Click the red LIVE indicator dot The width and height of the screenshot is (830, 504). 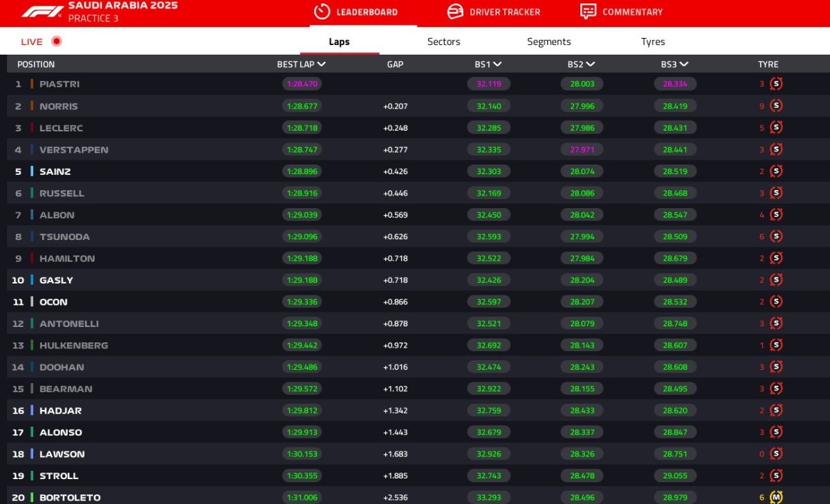pyautogui.click(x=57, y=41)
